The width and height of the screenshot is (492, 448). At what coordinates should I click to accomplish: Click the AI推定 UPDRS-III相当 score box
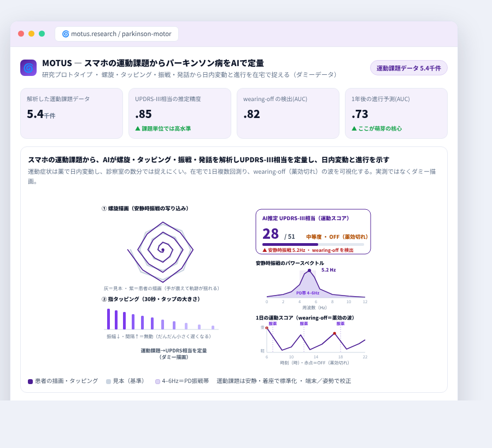[x=313, y=231]
